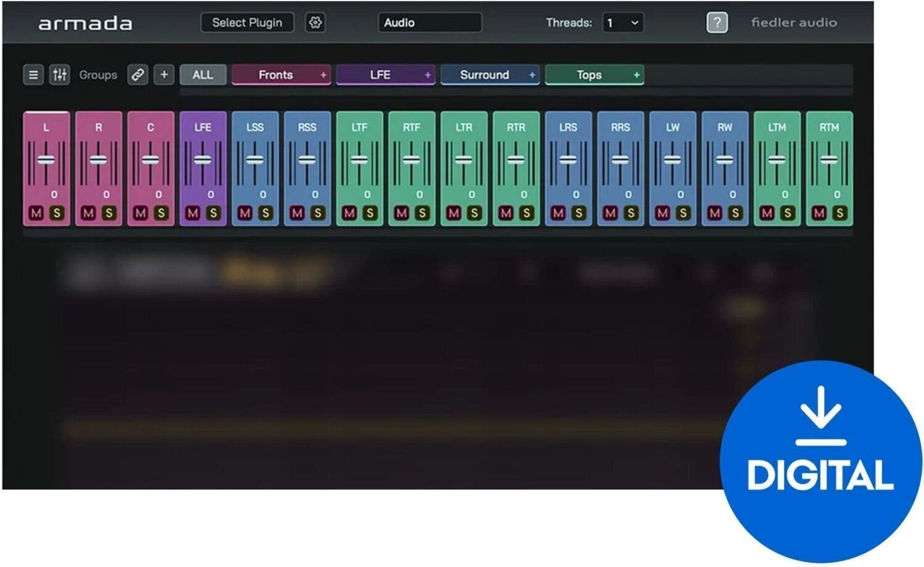Click the Threads label
This screenshot has width=924, height=567.
pyautogui.click(x=569, y=23)
